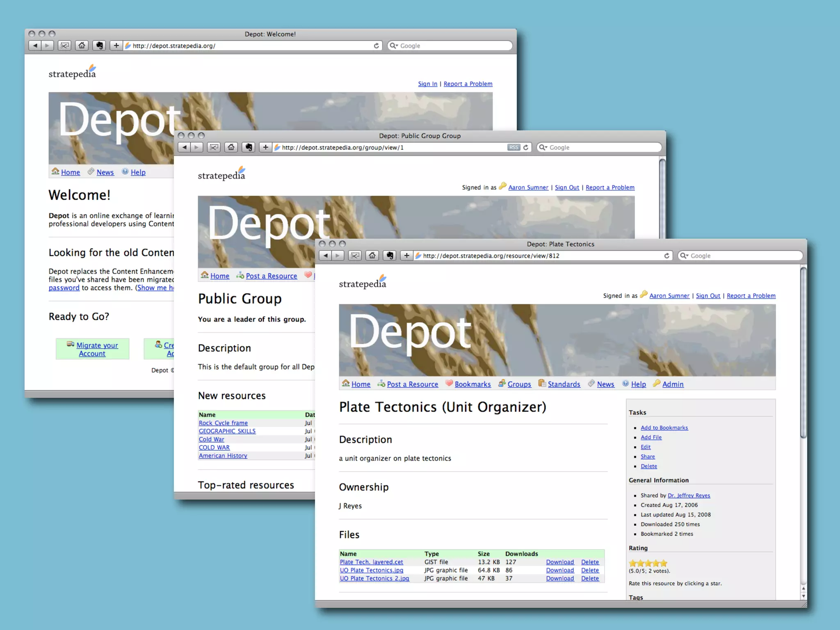The width and height of the screenshot is (840, 630).
Task: Click the Plate Tectonics window vertical scrollbar thumb
Action: point(803,353)
